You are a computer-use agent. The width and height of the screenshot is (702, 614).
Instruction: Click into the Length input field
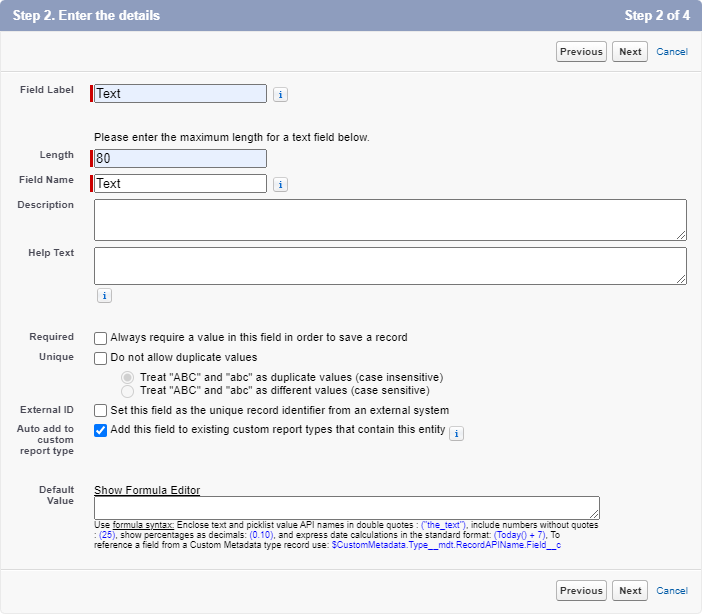pos(180,158)
